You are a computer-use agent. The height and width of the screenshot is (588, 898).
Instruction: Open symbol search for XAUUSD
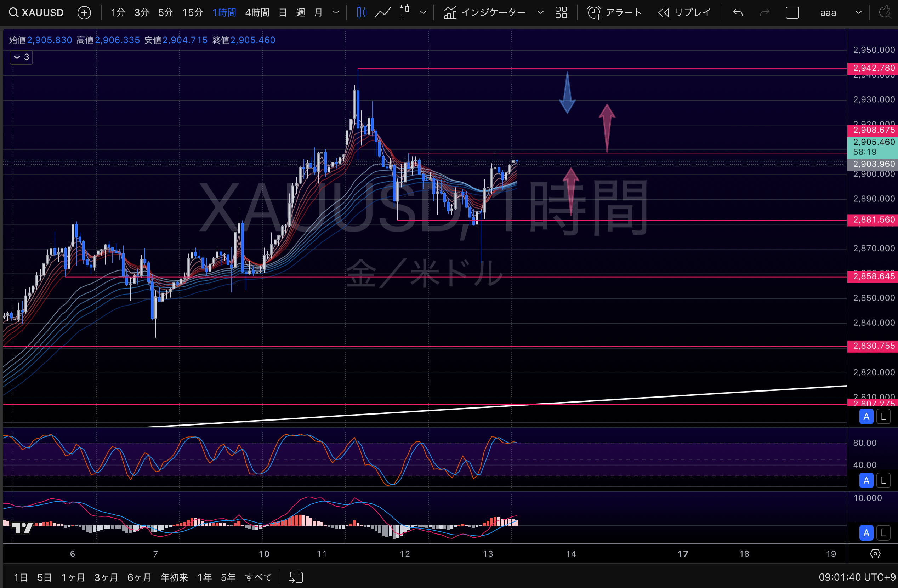[36, 12]
